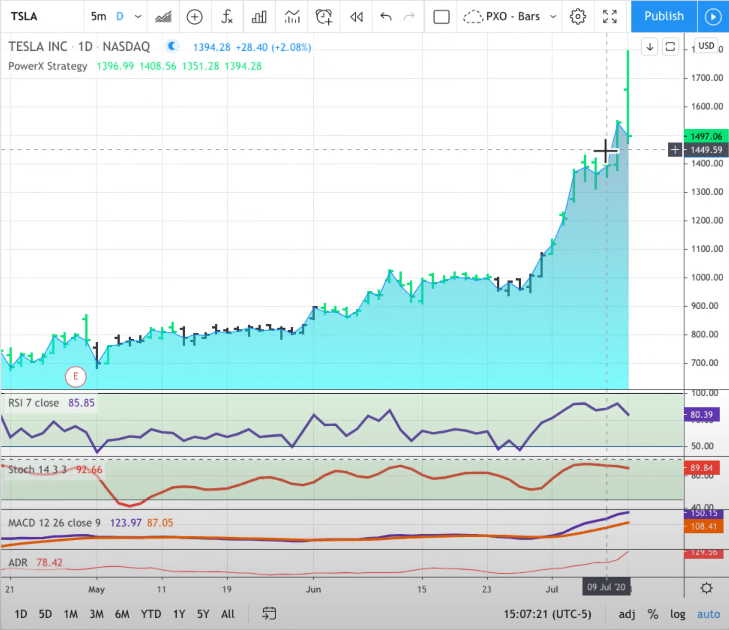Click the 108.41 MACD signal label
The image size is (729, 630).
tap(704, 526)
